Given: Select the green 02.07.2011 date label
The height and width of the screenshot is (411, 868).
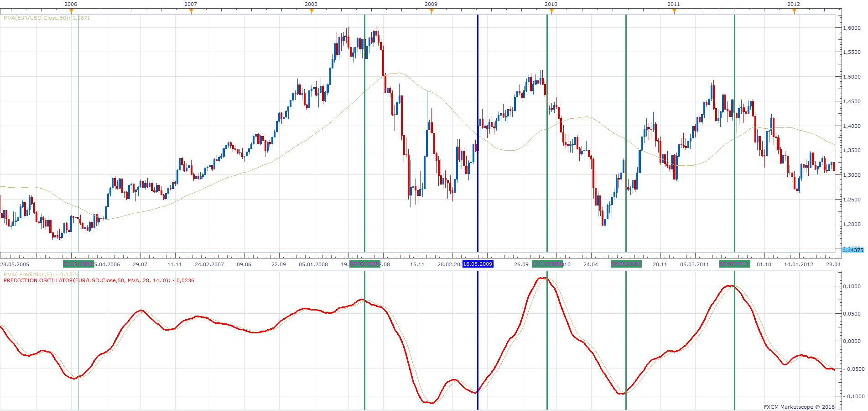Looking at the screenshot, I should tap(735, 264).
